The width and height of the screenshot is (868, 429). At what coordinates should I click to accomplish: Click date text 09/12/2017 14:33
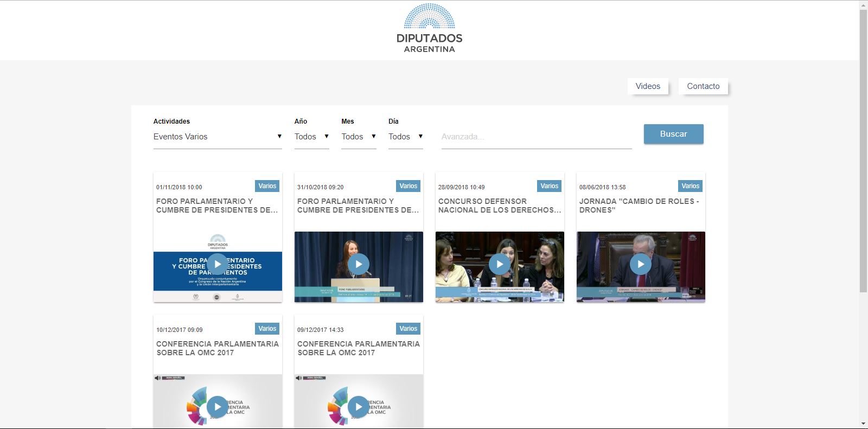tap(320, 330)
